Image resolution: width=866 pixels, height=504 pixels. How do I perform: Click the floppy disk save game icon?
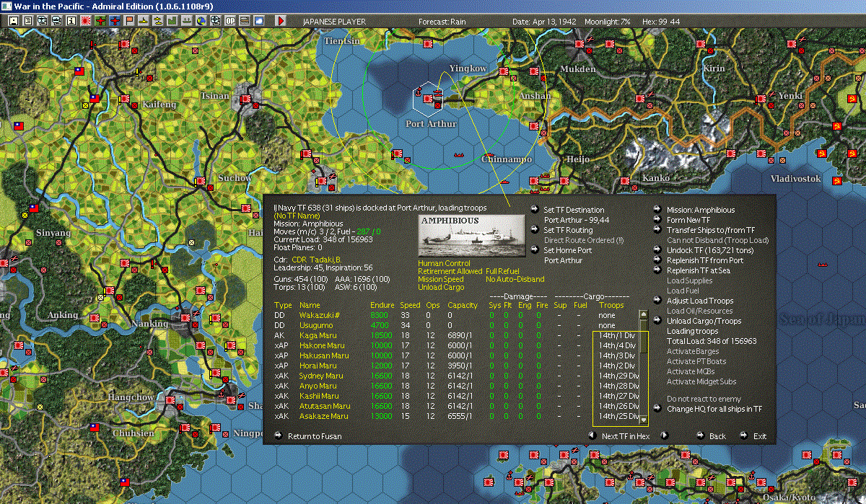coord(14,21)
